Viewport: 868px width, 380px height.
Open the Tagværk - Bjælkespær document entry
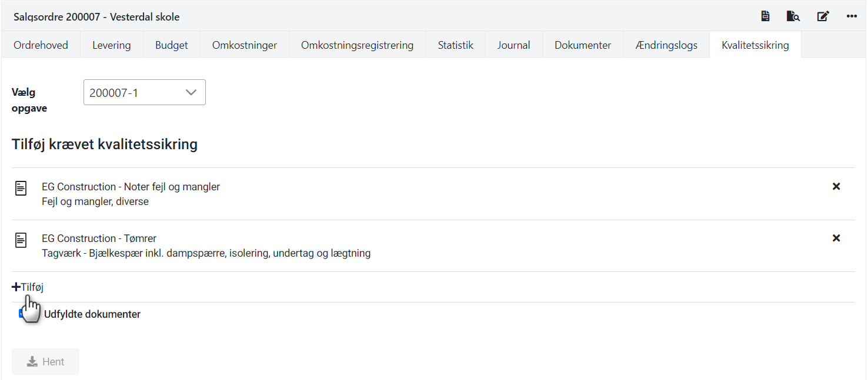pyautogui.click(x=206, y=253)
